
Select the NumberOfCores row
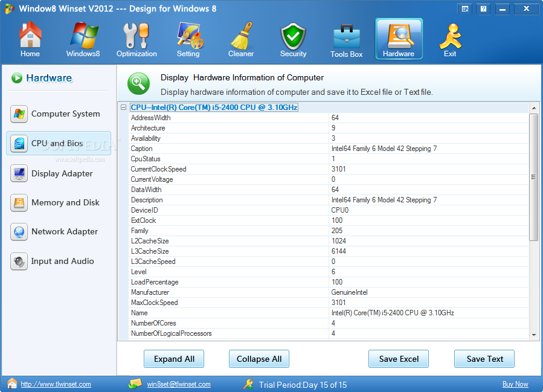(x=329, y=323)
